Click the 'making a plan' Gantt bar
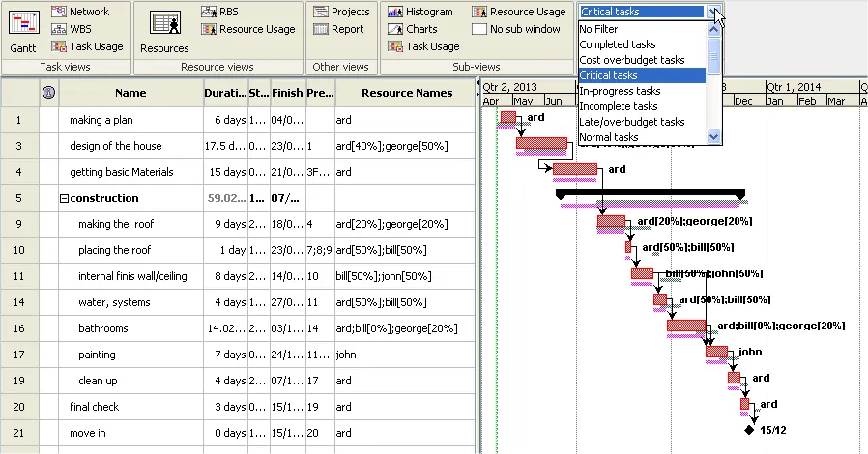The height and width of the screenshot is (454, 868). [508, 117]
